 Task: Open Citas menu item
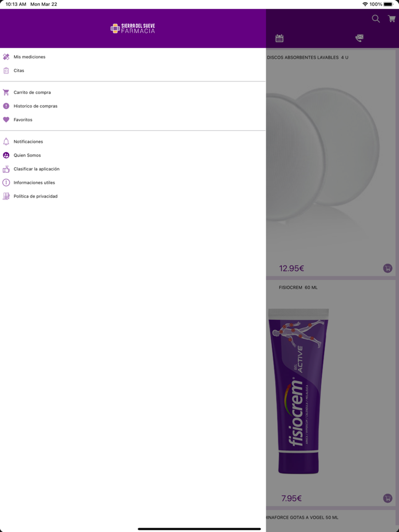coord(133,71)
